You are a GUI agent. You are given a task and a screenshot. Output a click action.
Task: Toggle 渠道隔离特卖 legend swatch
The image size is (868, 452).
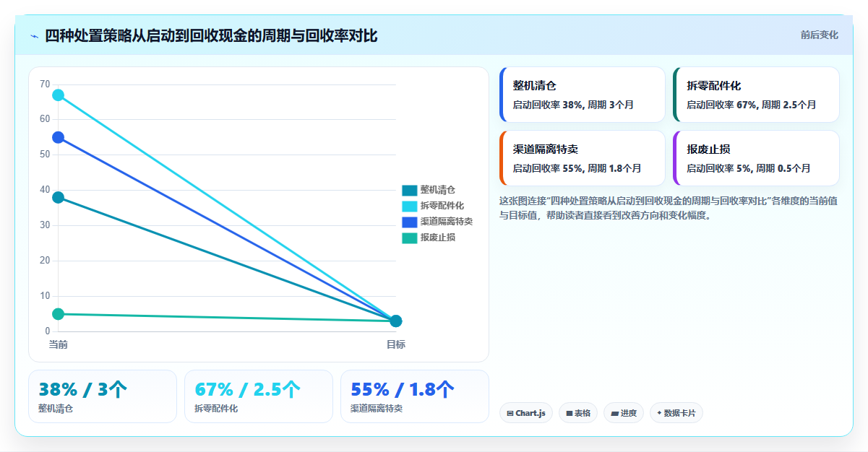point(410,222)
